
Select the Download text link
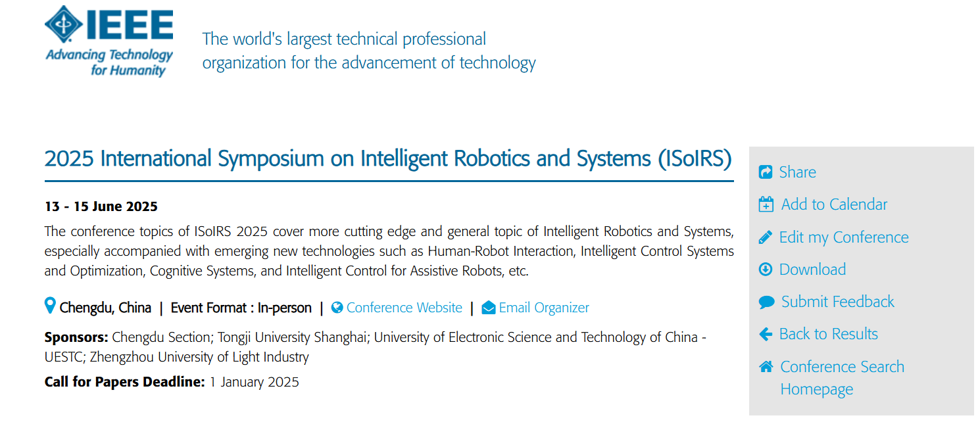coord(812,270)
